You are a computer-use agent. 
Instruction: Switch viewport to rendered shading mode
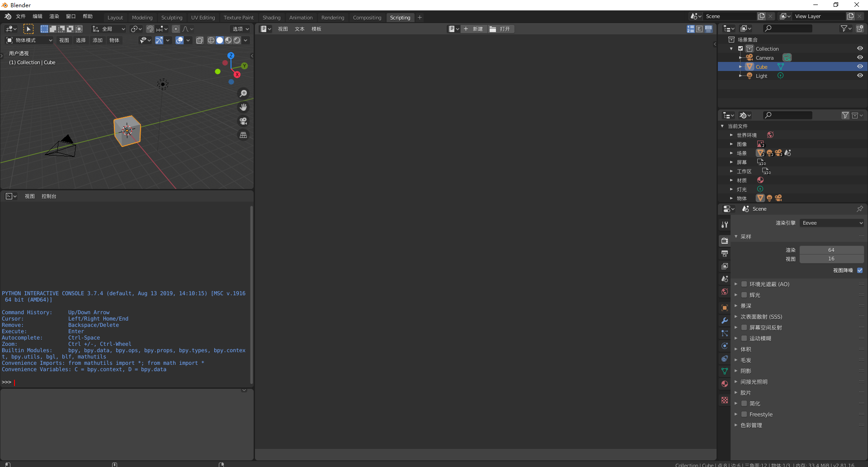point(237,40)
